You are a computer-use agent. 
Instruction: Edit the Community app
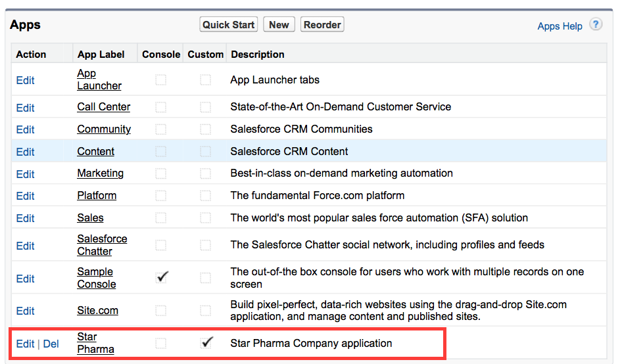[x=26, y=129]
